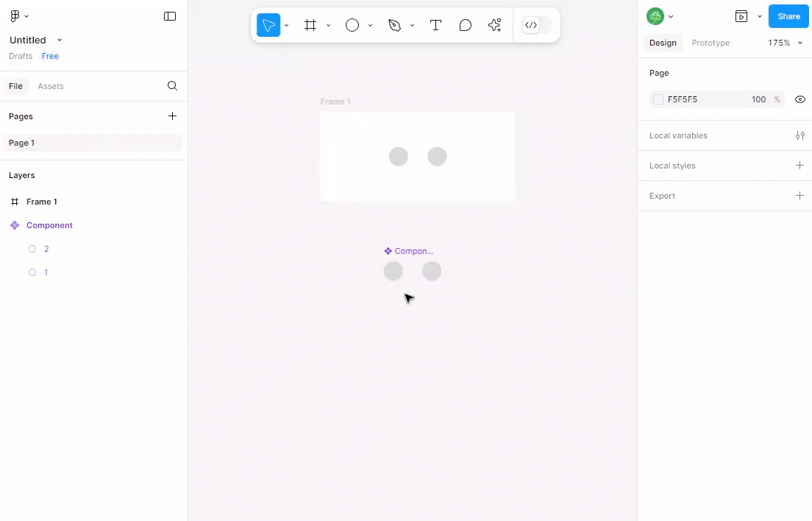
Task: Click the Export section label
Action: click(663, 196)
